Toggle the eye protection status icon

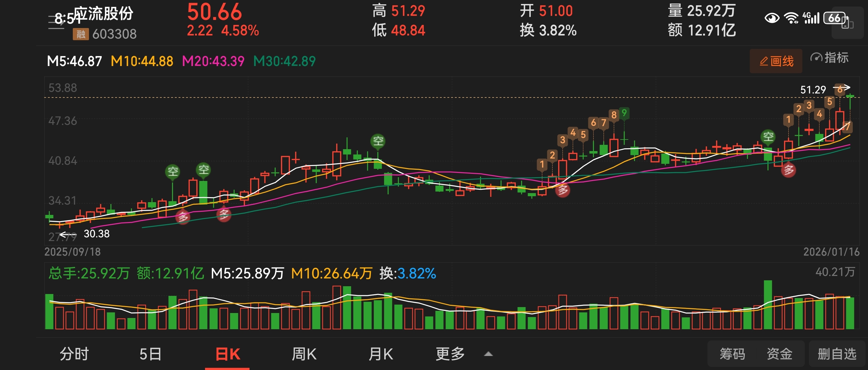(x=772, y=18)
